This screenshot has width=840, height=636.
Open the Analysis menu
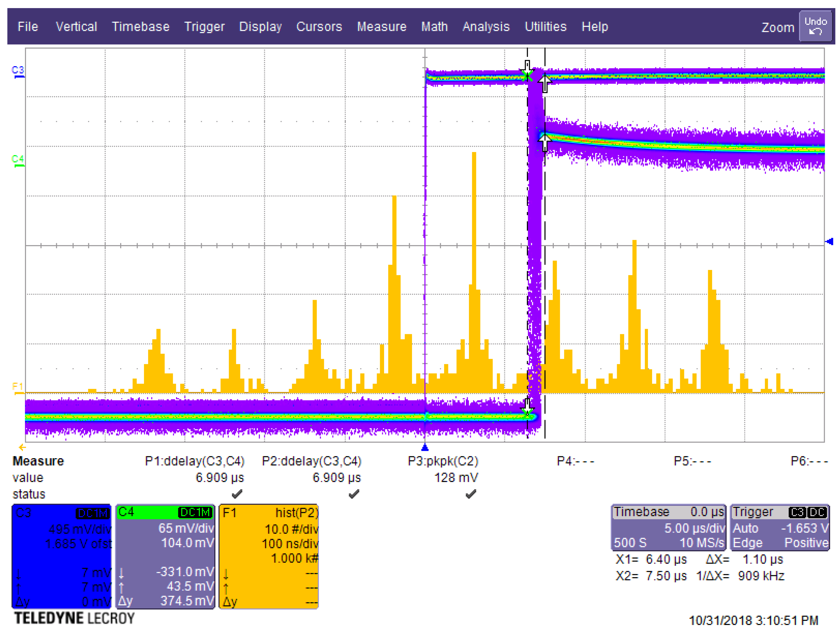coord(486,26)
